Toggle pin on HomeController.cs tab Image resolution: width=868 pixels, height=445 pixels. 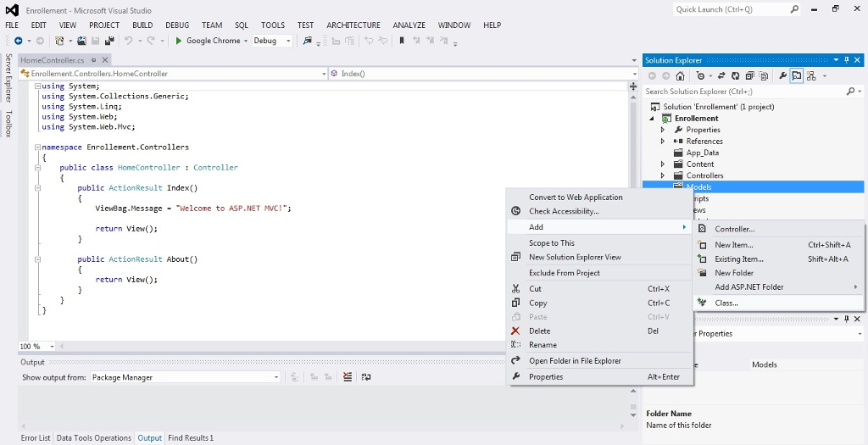click(93, 60)
